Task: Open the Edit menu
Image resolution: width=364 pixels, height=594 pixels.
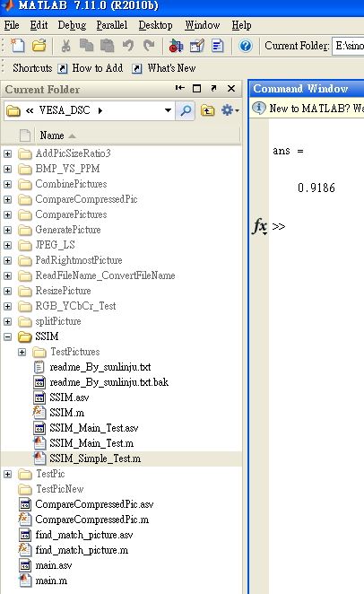Action: (x=39, y=25)
